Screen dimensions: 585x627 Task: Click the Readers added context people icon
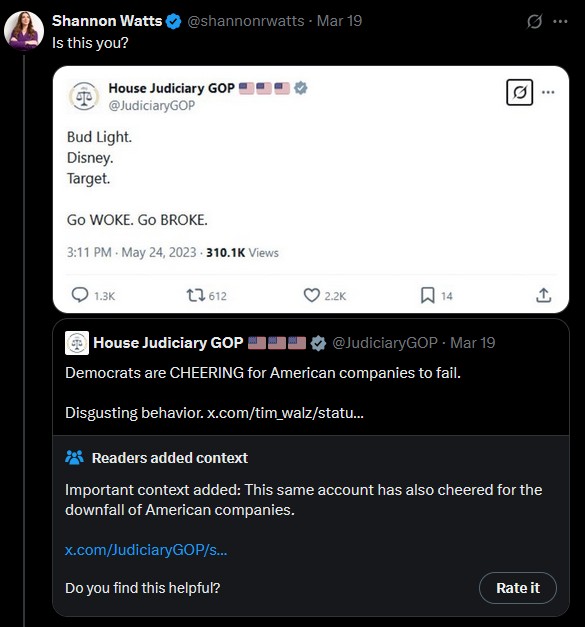pos(74,457)
